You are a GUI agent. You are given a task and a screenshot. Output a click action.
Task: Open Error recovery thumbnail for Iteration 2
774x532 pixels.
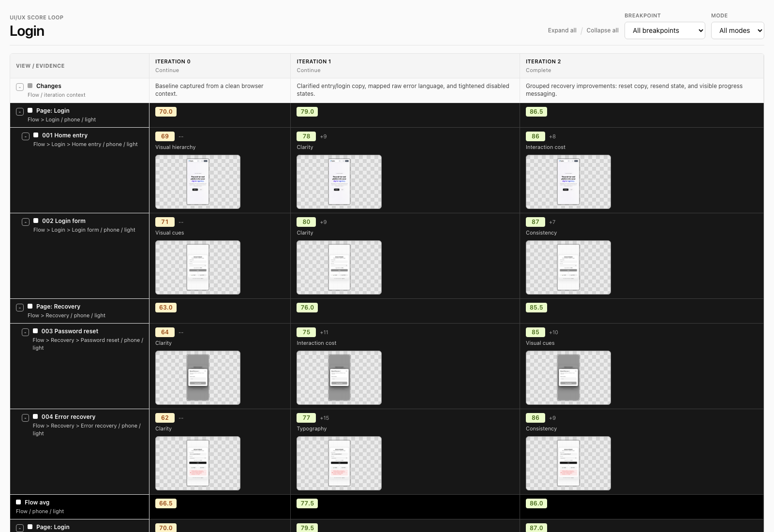pyautogui.click(x=568, y=463)
